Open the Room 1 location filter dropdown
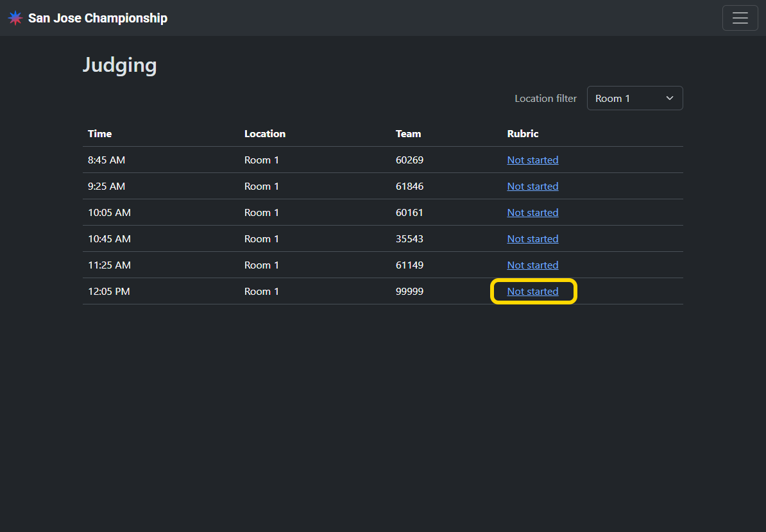766x532 pixels. click(634, 98)
